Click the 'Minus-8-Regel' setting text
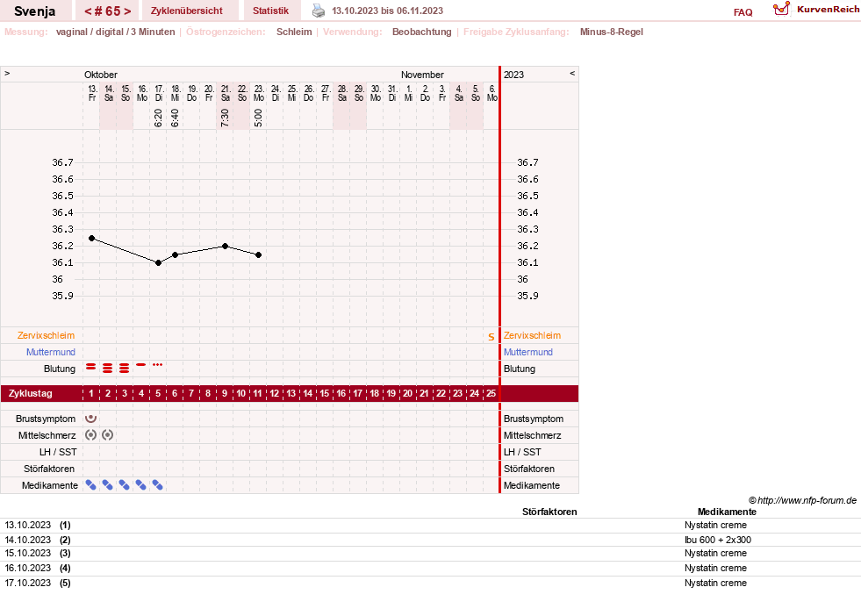 [611, 32]
